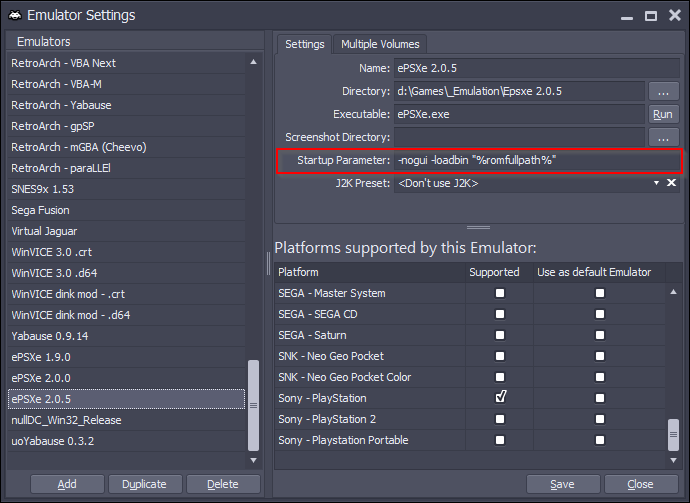Screen dimensions: 690x503
Task: Select SNES9x 1.53 in the list
Action: click(x=126, y=189)
